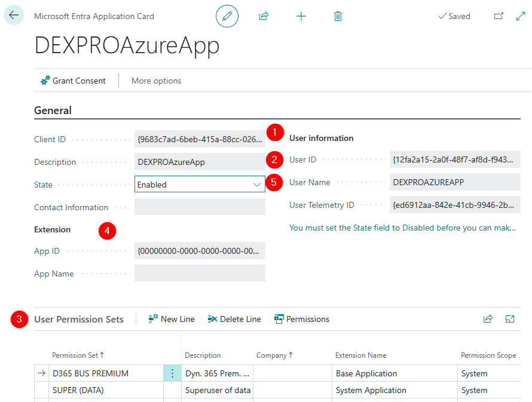Add a New Line to permission sets
This screenshot has height=402, width=532.
(x=172, y=319)
